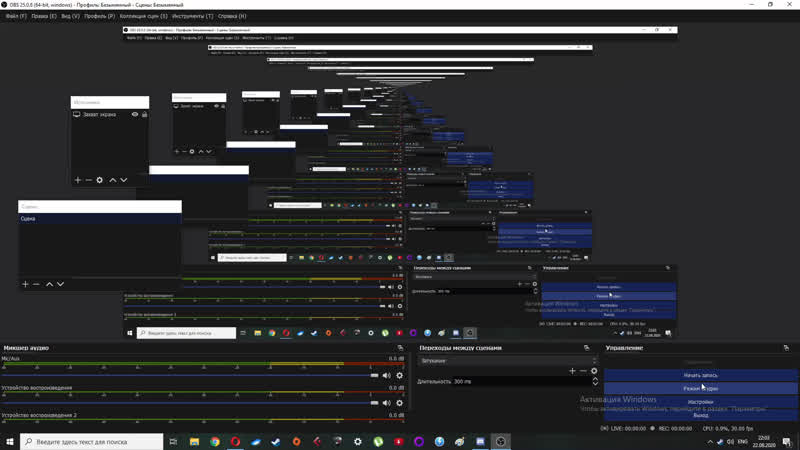This screenshot has width=800, height=450.
Task: Click the transition duration value field
Action: tap(521, 382)
